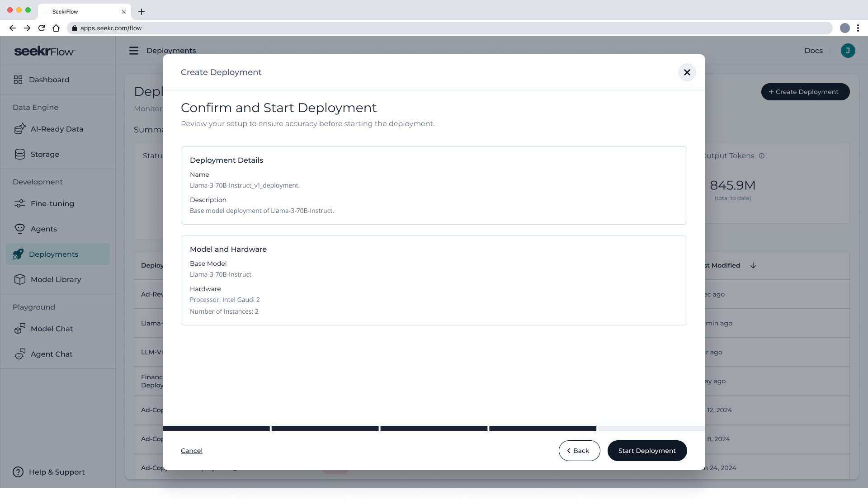The width and height of the screenshot is (868, 504).
Task: Click Base Model value Llama-3-70B-Instruct
Action: (221, 274)
